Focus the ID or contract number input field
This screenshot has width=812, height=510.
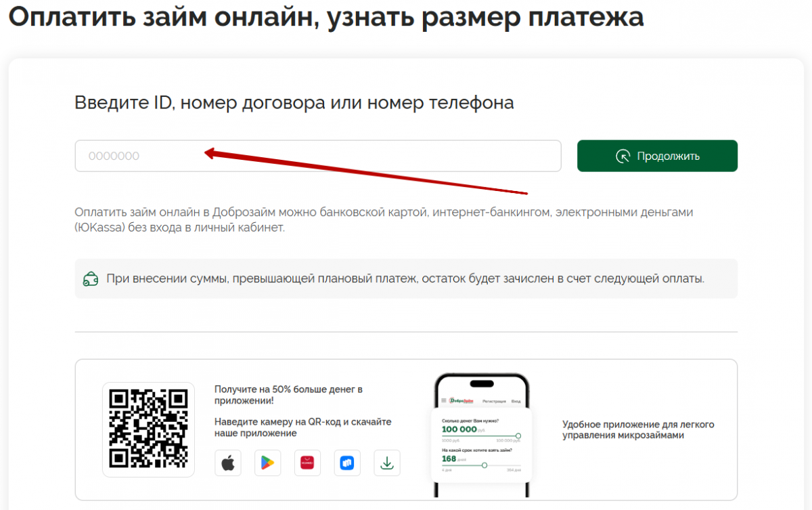pos(318,156)
